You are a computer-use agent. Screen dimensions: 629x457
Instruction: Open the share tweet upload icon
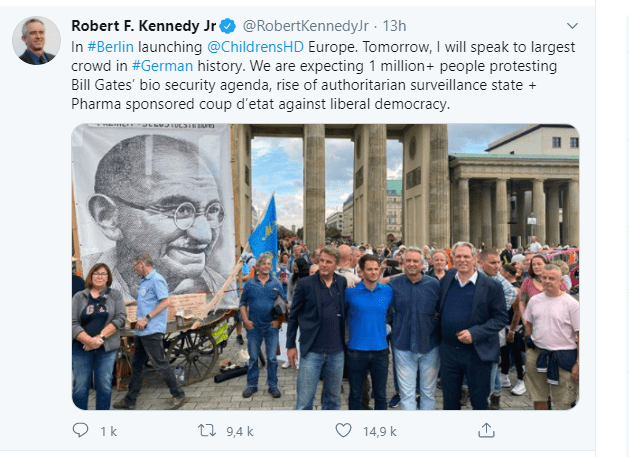(x=486, y=430)
